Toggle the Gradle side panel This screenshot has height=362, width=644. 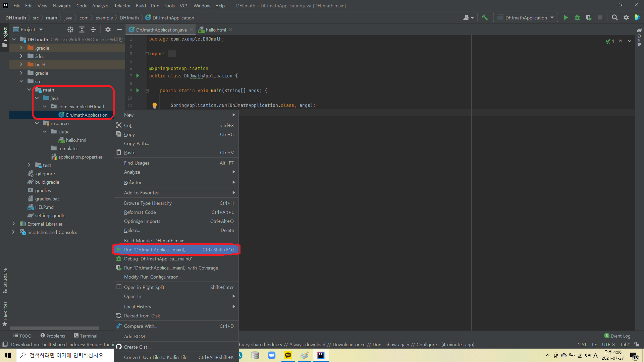[x=639, y=38]
